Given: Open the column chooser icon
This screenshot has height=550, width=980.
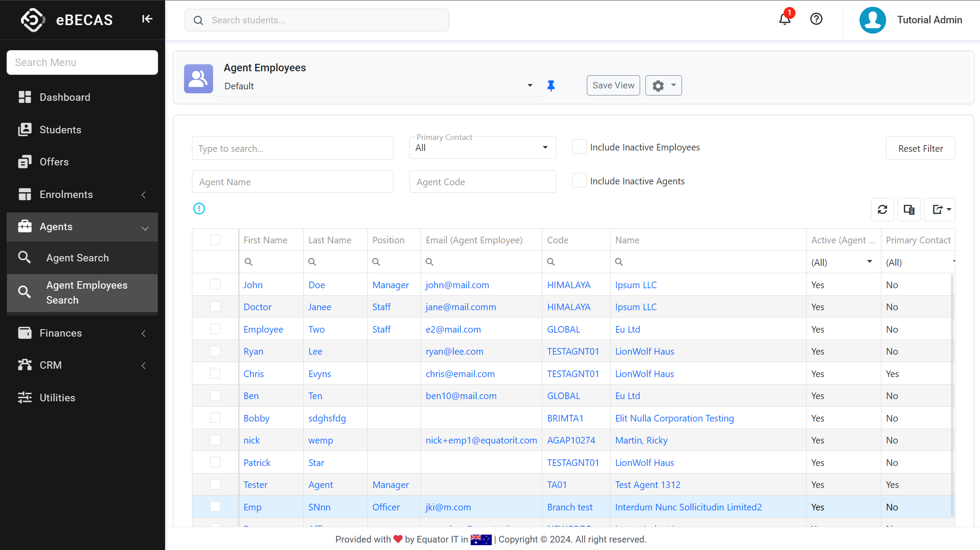Looking at the screenshot, I should click(909, 209).
